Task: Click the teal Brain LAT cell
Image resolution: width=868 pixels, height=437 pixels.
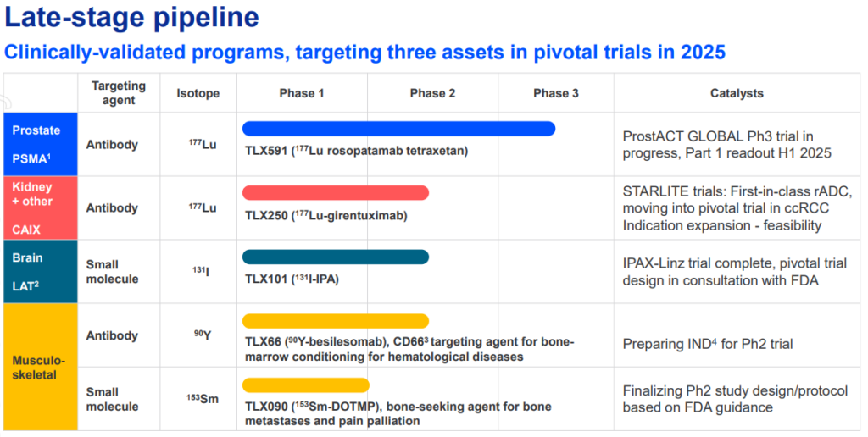Action: coord(41,272)
